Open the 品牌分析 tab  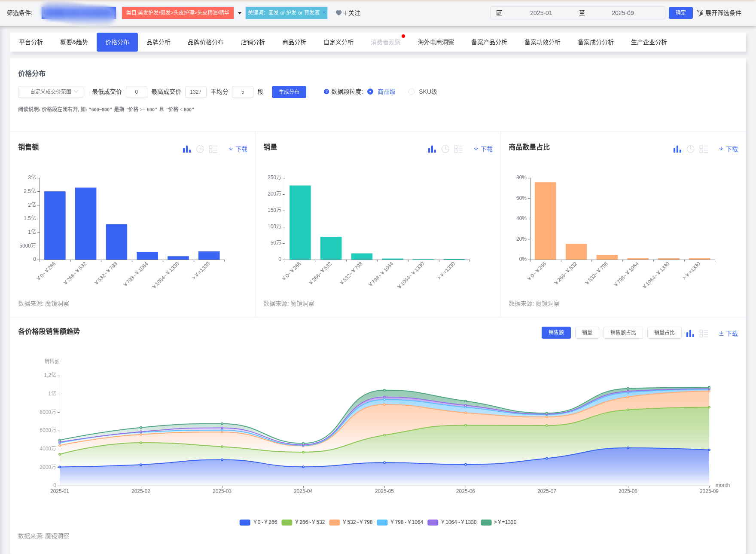[x=159, y=42]
